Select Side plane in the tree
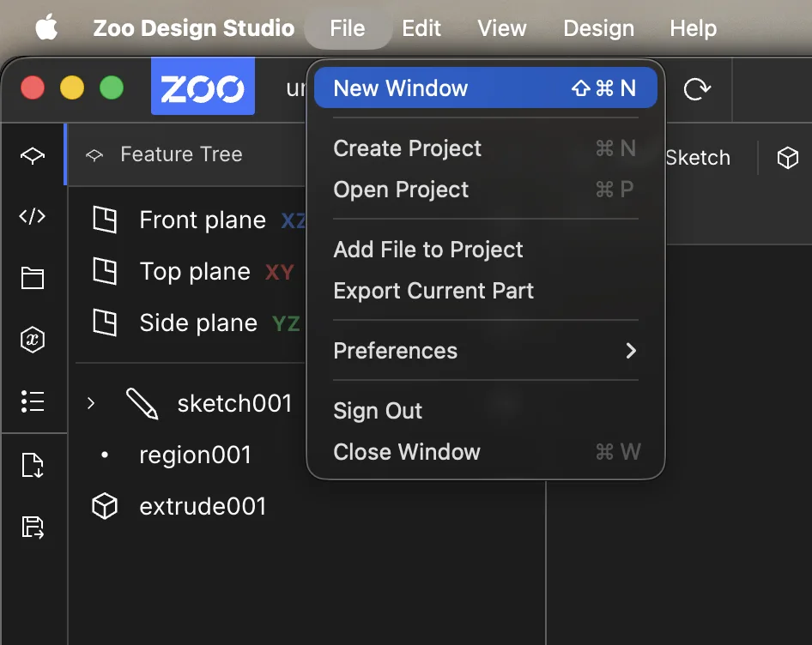Image resolution: width=812 pixels, height=645 pixels. click(198, 323)
